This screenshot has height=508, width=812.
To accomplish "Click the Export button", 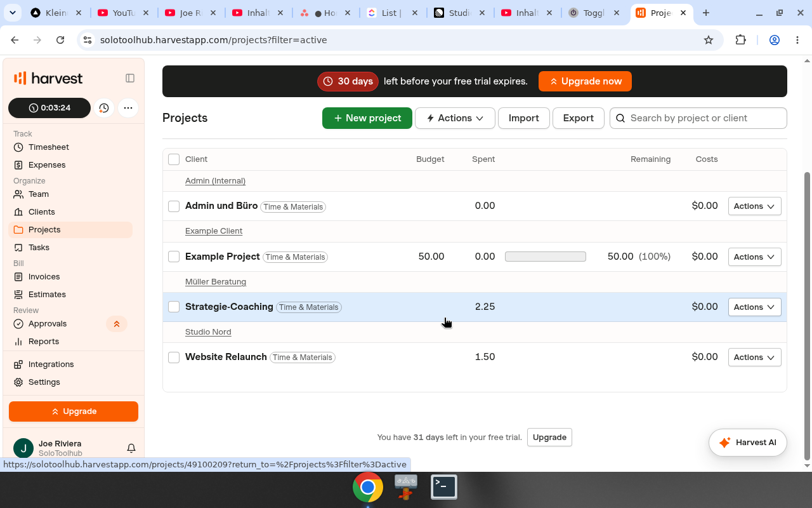I will point(579,118).
